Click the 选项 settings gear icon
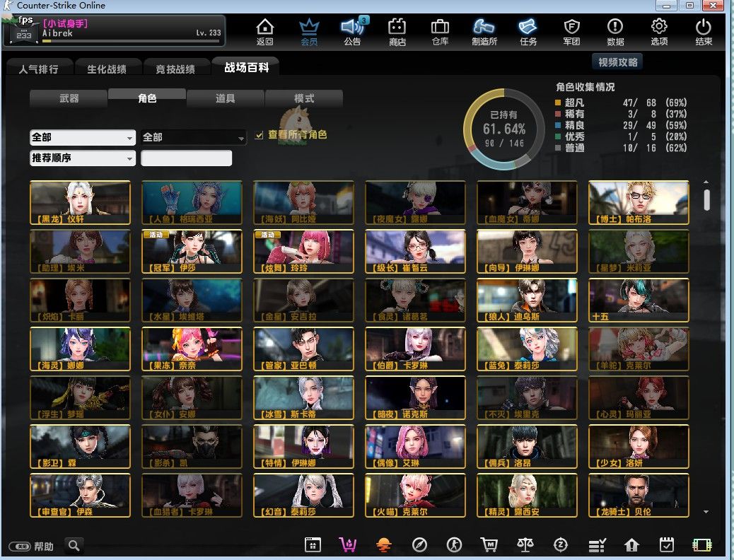The height and width of the screenshot is (560, 734). click(659, 32)
